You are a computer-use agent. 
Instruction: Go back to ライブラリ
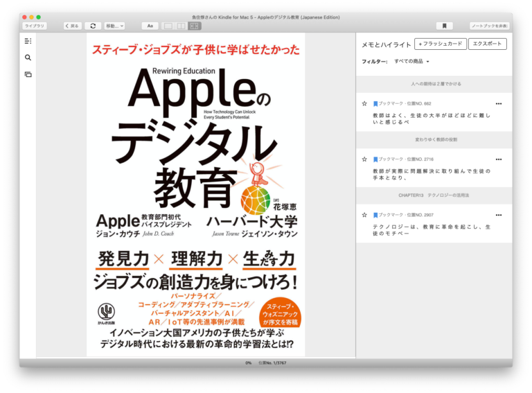point(35,26)
